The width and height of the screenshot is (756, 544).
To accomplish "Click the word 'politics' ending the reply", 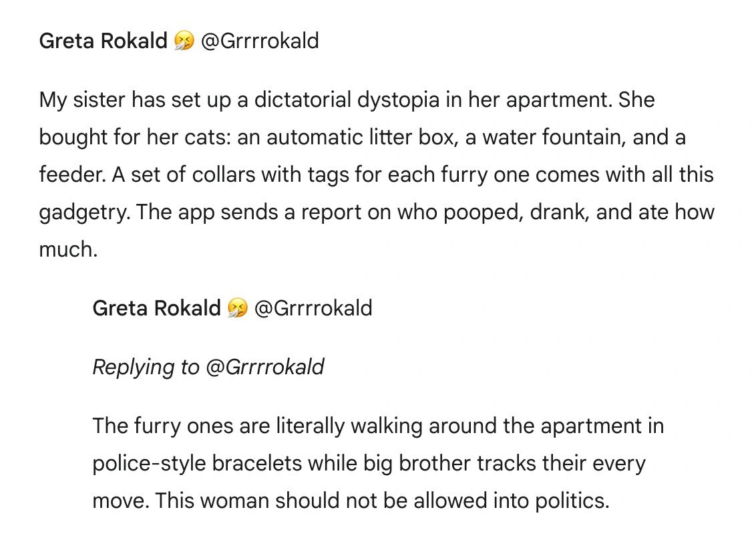I will click(x=571, y=501).
